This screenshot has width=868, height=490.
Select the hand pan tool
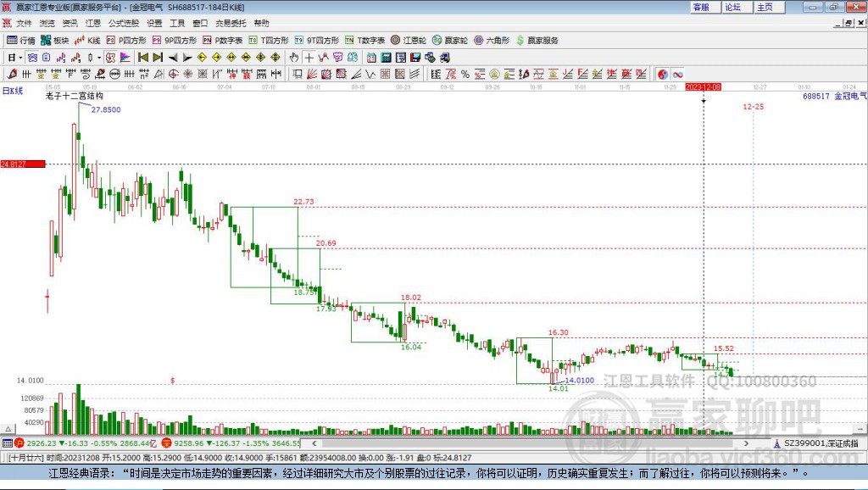click(x=294, y=58)
